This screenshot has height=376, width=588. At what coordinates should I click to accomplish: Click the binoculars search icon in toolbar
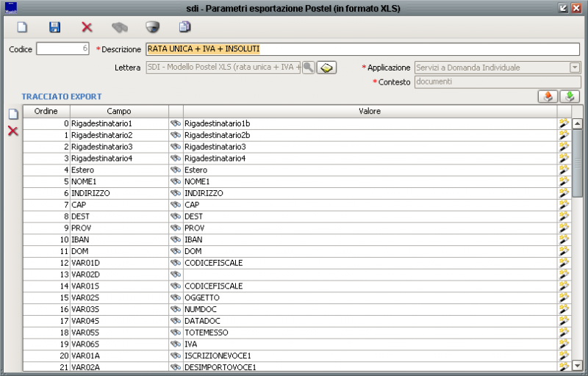click(x=119, y=27)
